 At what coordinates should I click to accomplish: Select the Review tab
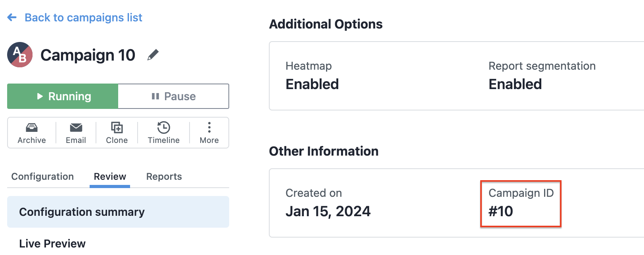110,177
